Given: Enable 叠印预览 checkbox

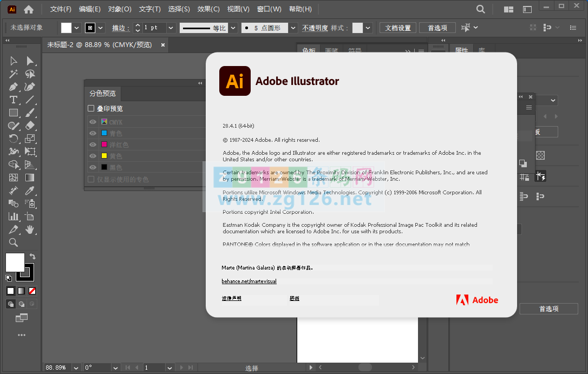Looking at the screenshot, I should (x=91, y=108).
